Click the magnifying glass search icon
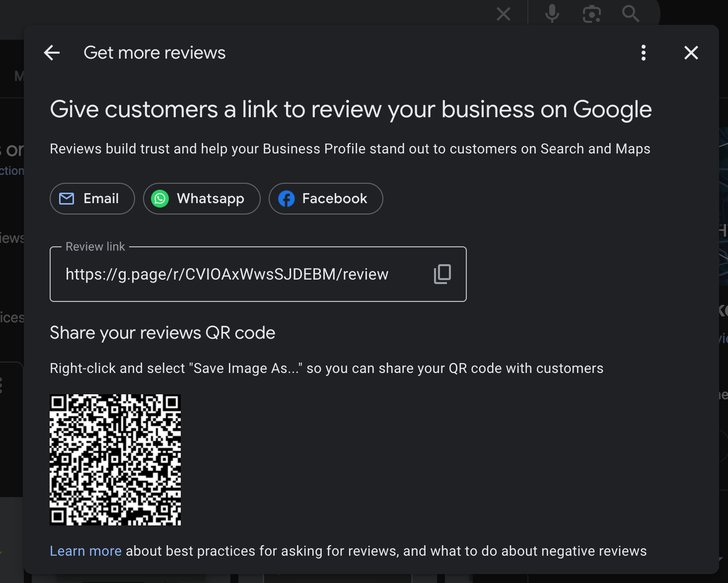This screenshot has width=728, height=583. tap(631, 13)
